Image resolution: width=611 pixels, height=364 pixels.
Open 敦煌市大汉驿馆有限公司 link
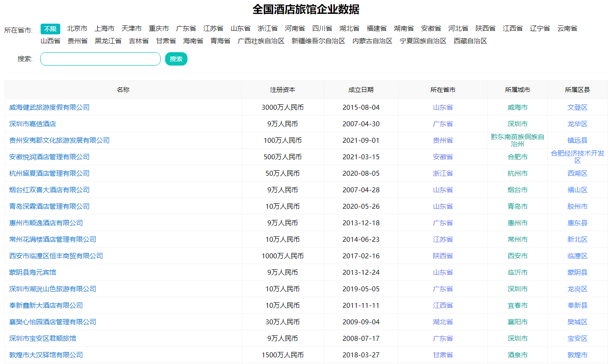(x=46, y=355)
